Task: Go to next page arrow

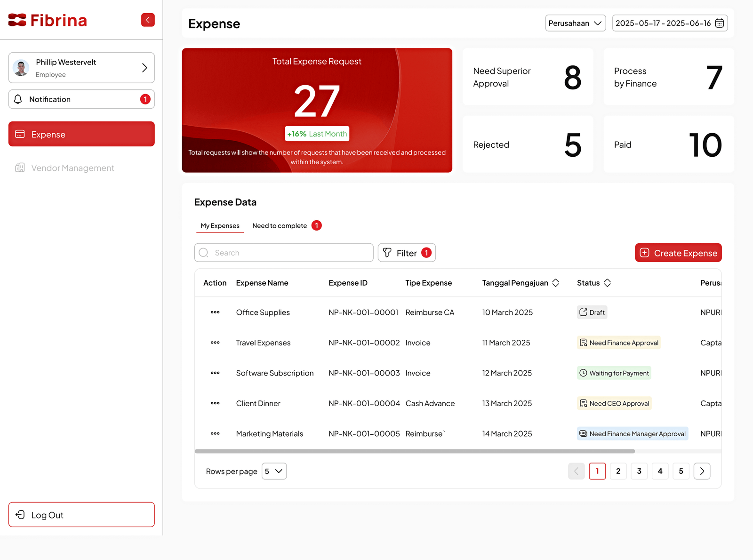Action: pyautogui.click(x=702, y=471)
